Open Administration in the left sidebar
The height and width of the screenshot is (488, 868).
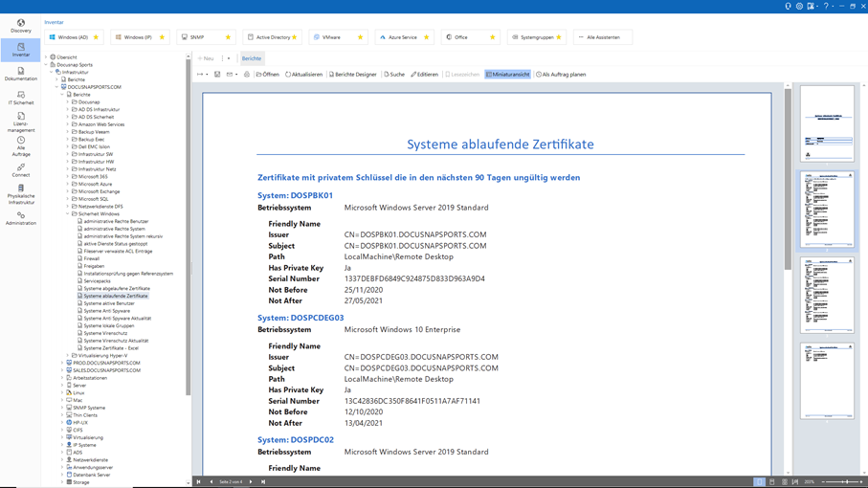click(x=20, y=218)
